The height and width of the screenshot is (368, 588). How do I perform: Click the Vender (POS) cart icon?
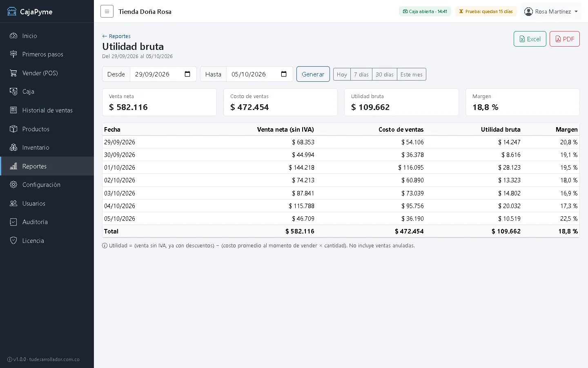[13, 73]
